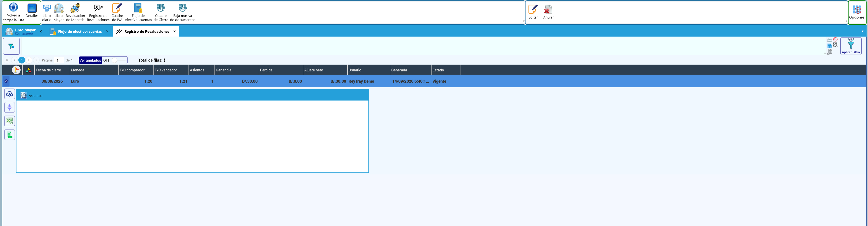Toggle the Ver anulados switch
This screenshot has width=868, height=226.
[114, 60]
